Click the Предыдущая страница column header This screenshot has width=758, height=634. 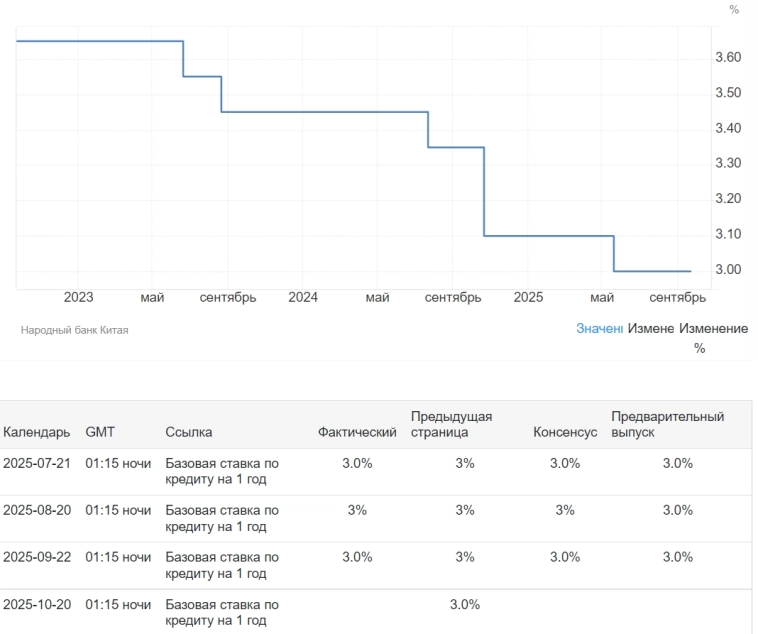point(451,424)
